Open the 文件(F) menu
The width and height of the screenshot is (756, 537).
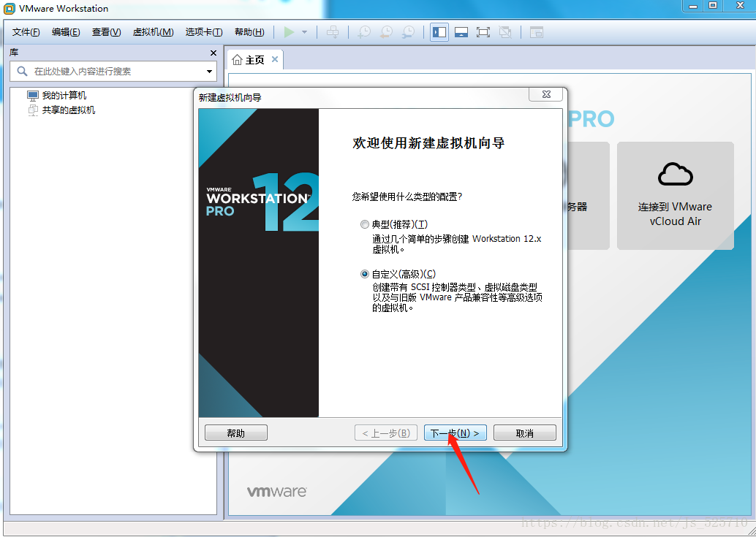click(x=26, y=32)
